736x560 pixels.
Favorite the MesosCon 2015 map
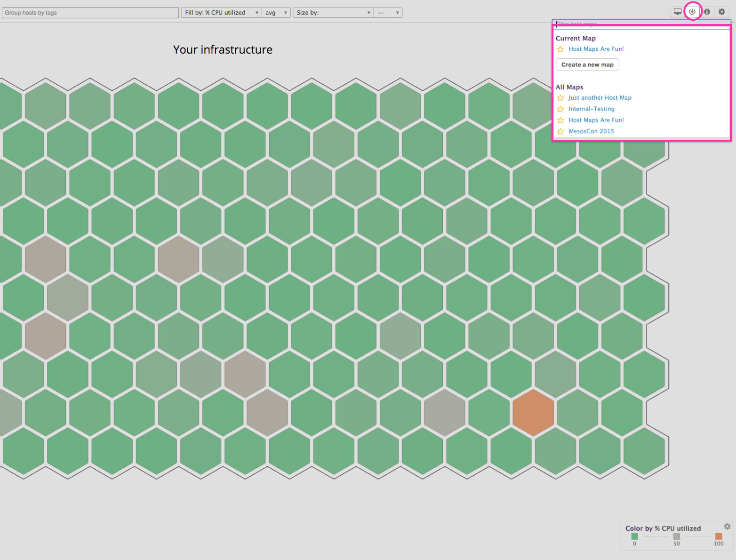[560, 131]
